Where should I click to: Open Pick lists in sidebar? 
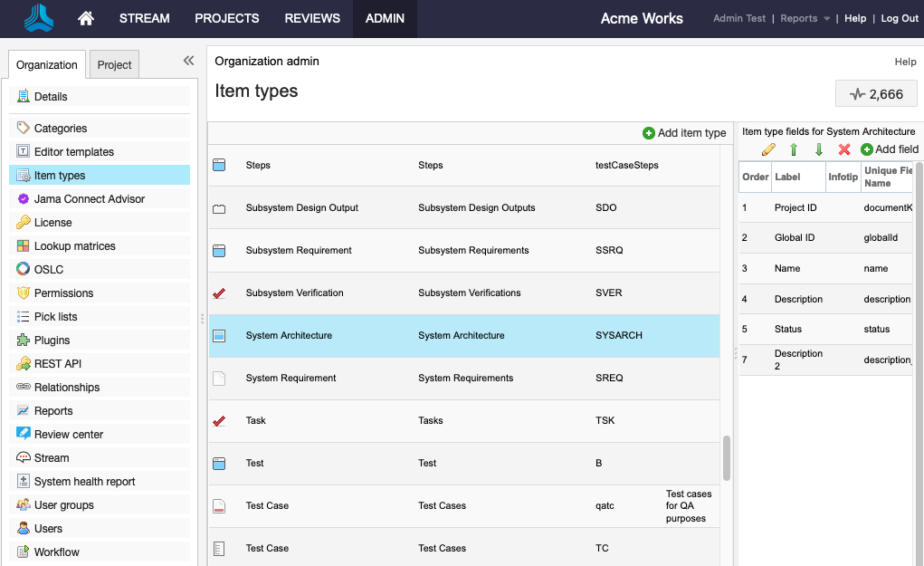click(55, 317)
